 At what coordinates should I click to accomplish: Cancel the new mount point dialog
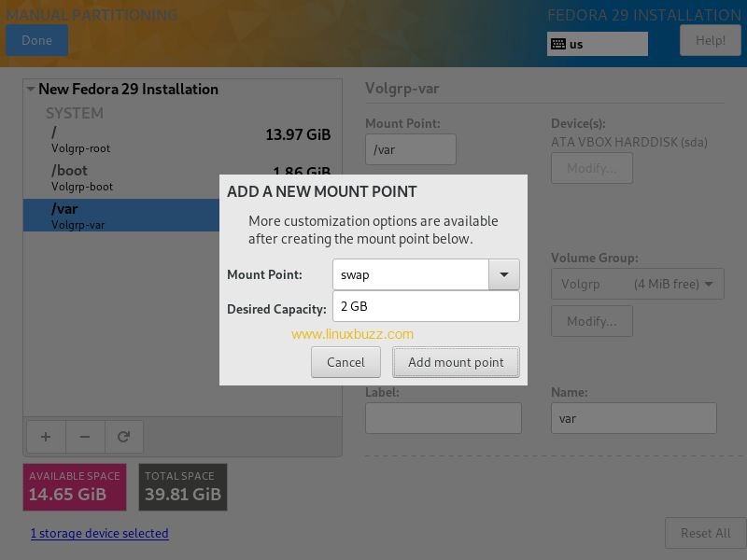point(345,362)
